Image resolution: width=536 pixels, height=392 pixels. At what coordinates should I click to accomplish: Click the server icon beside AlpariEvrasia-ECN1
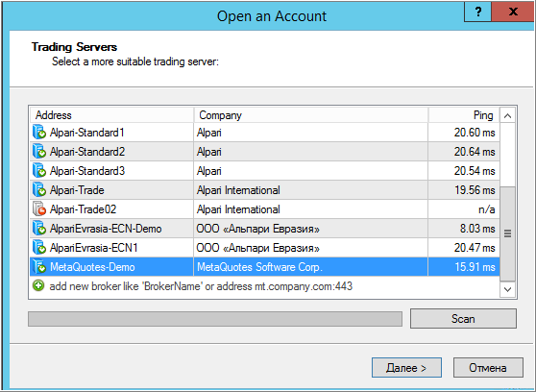[x=39, y=247]
